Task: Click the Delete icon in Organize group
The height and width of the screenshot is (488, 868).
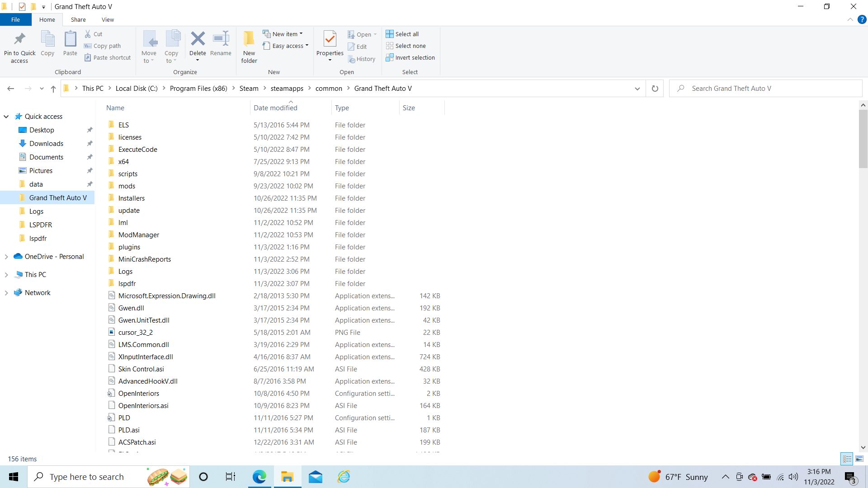Action: 198,39
